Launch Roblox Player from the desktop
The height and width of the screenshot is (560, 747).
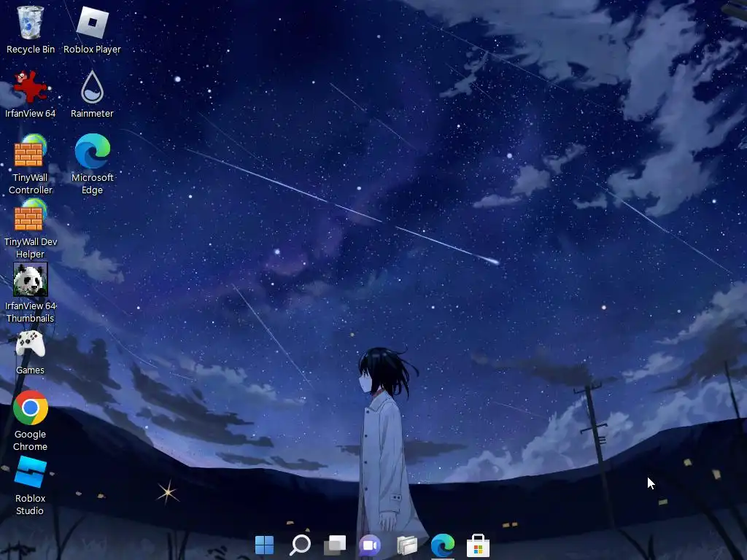tap(92, 29)
